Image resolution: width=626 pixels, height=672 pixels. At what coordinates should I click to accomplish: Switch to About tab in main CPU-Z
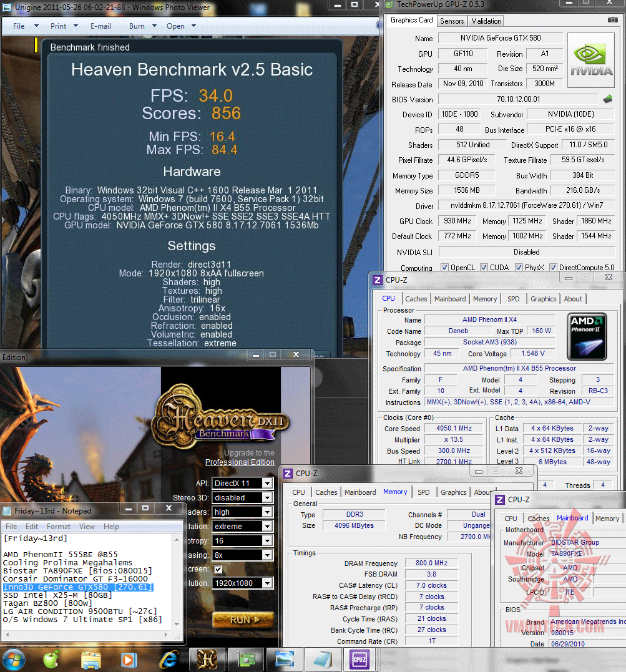click(x=573, y=299)
